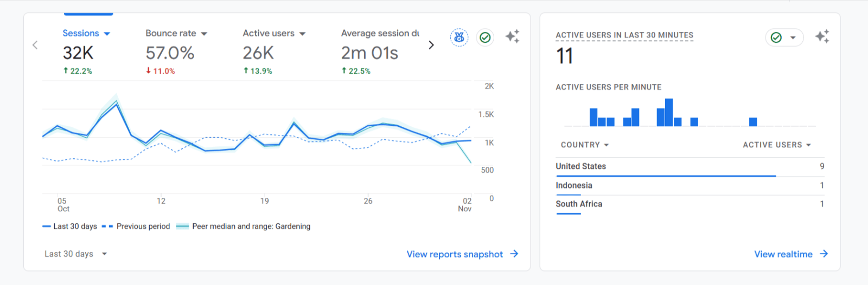Open insights sparkle icon in sessions card
Screen dimensions: 868x285
pyautogui.click(x=512, y=36)
